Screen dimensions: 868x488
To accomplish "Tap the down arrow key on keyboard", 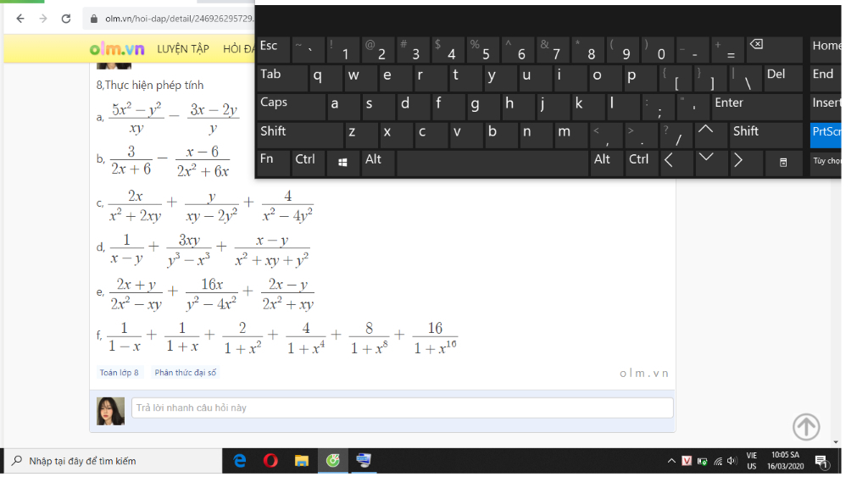I will click(x=711, y=163).
